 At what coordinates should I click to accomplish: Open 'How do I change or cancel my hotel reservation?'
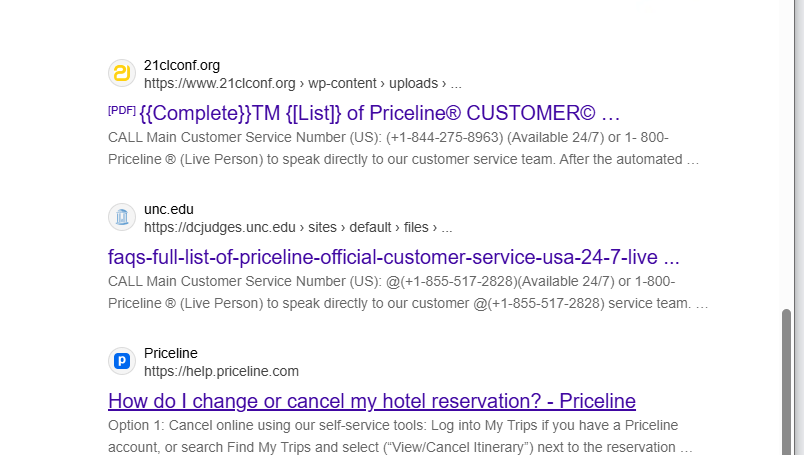371,401
